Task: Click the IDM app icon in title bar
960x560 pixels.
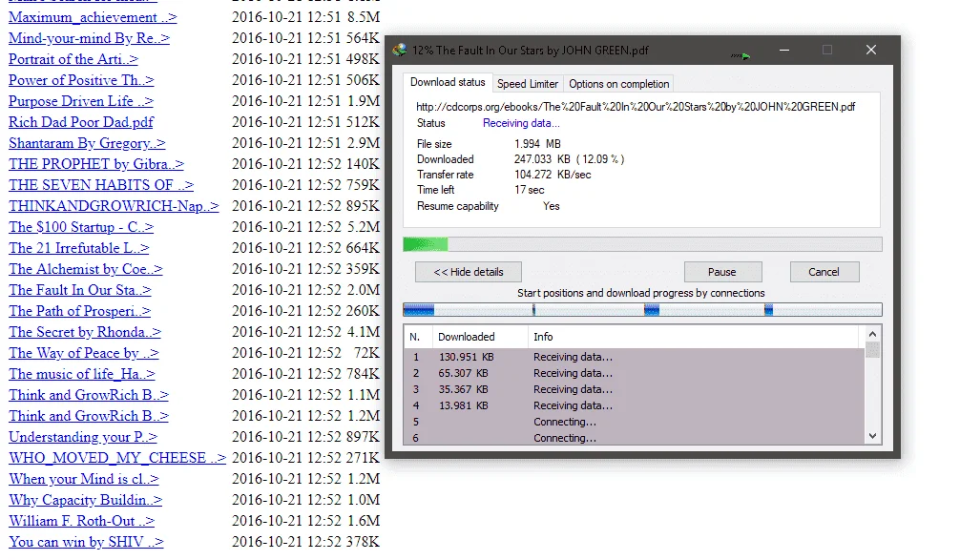Action: (x=400, y=51)
